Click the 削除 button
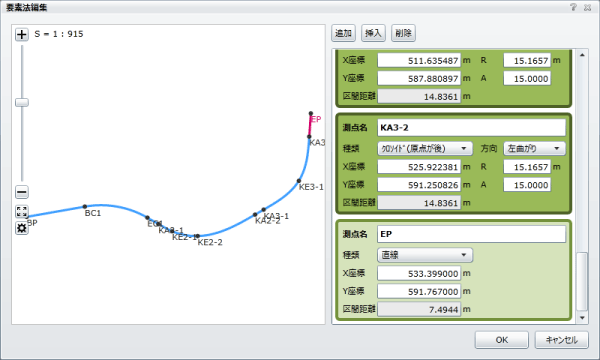 click(403, 33)
